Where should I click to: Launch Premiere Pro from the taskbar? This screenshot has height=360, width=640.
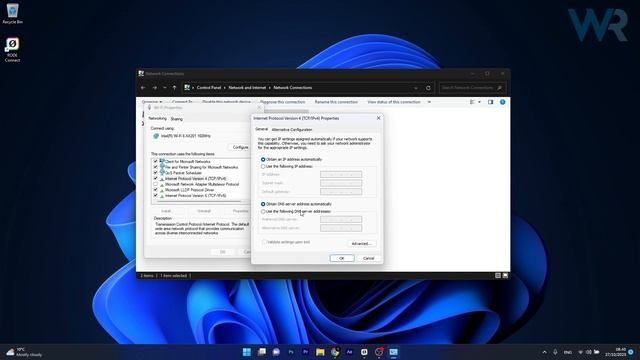point(305,352)
